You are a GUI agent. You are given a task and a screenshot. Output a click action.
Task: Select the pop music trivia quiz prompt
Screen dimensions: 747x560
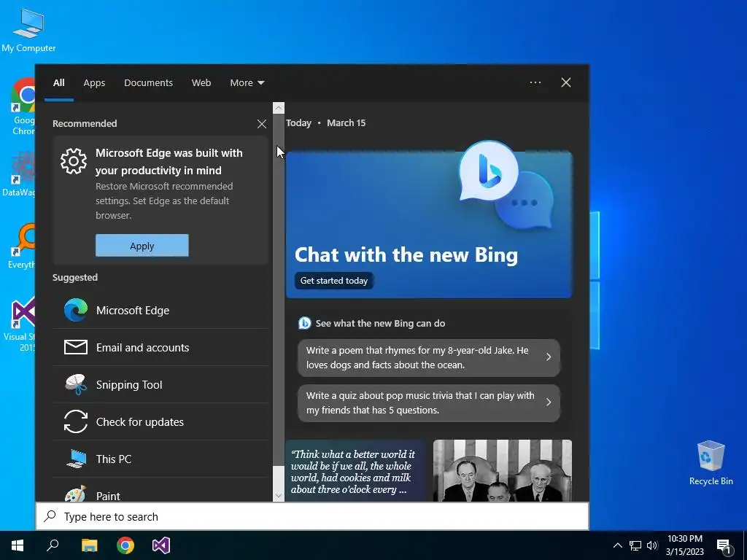click(429, 402)
